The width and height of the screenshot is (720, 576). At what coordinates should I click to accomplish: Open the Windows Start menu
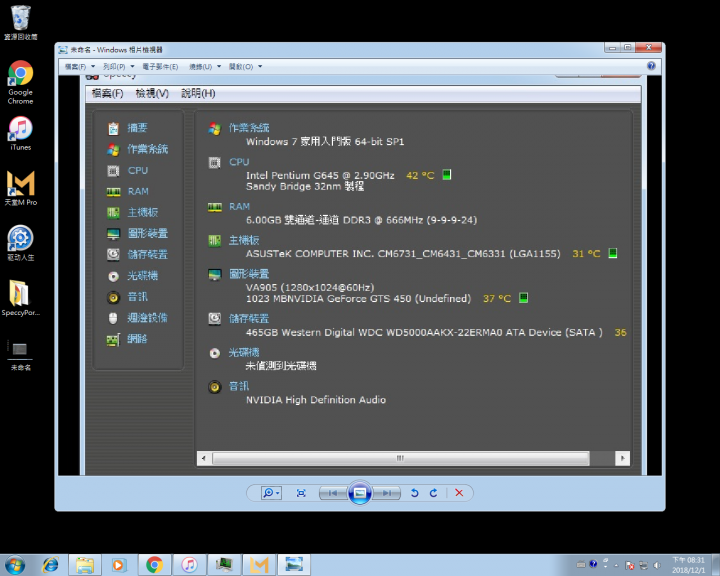[x=15, y=565]
